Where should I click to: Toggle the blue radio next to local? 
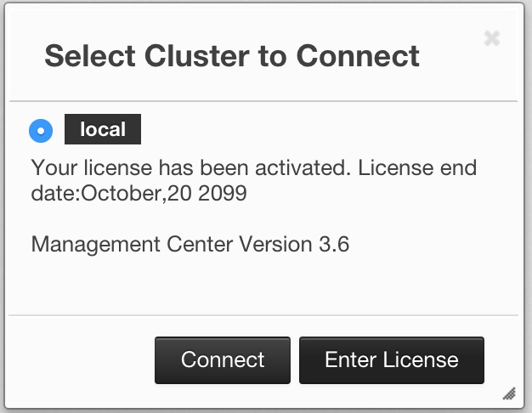41,131
